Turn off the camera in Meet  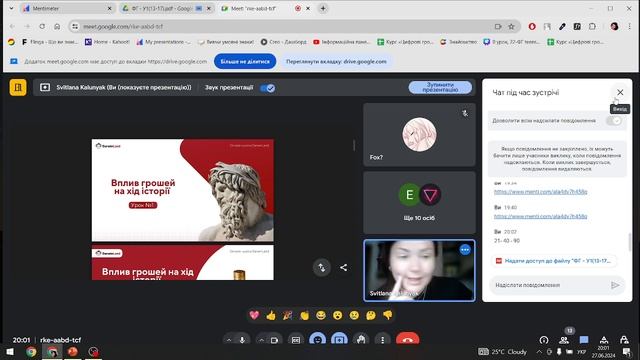[x=274, y=340]
